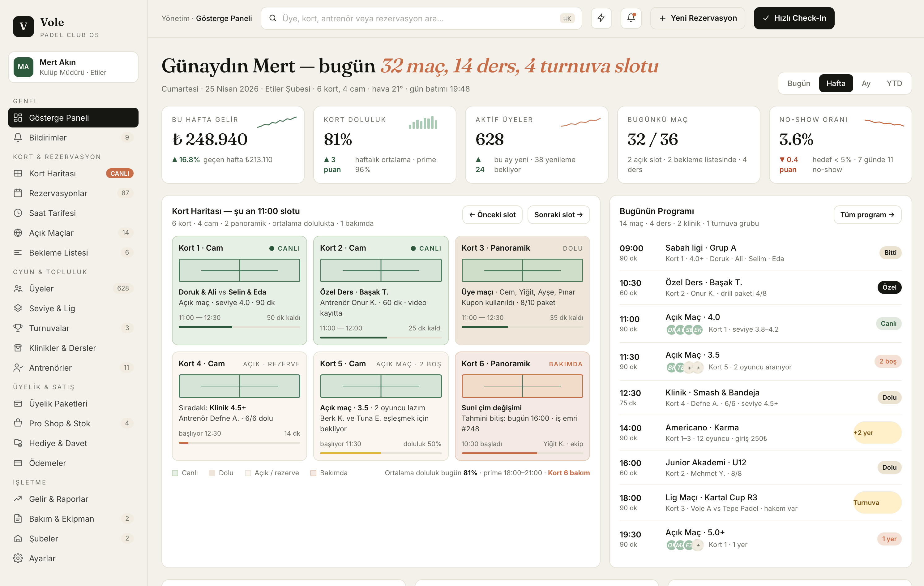Open Rezervasyonlar in sidebar menu
The image size is (924, 586).
[x=58, y=193]
